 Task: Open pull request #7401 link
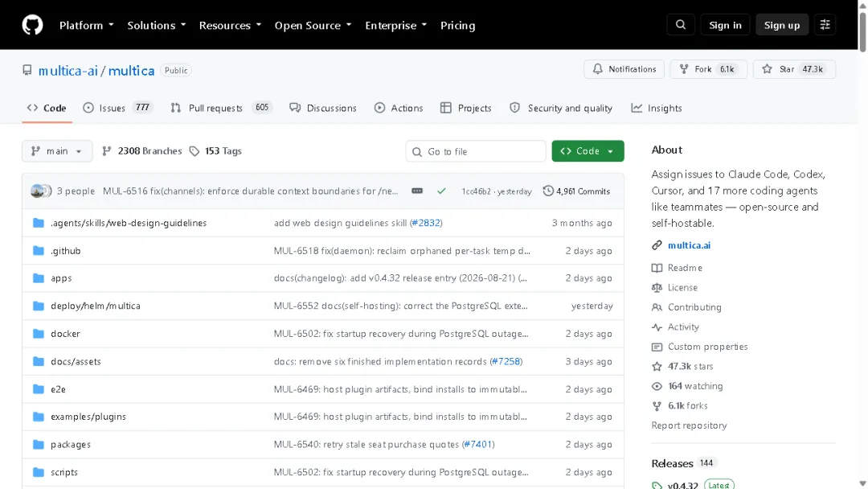click(477, 445)
